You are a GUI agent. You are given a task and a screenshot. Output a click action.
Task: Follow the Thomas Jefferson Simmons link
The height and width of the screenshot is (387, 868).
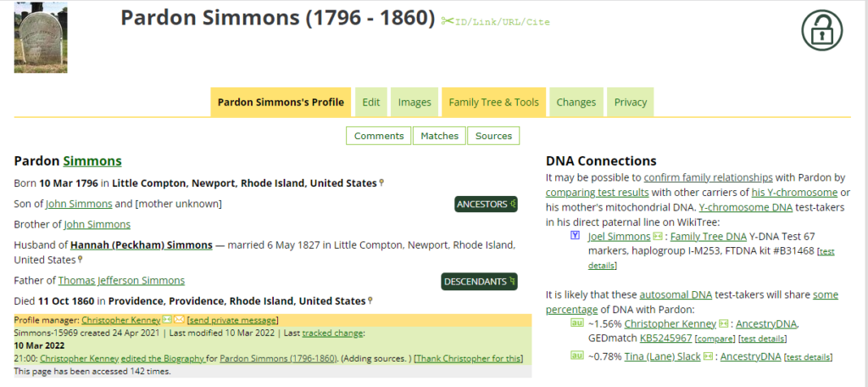[x=121, y=281]
